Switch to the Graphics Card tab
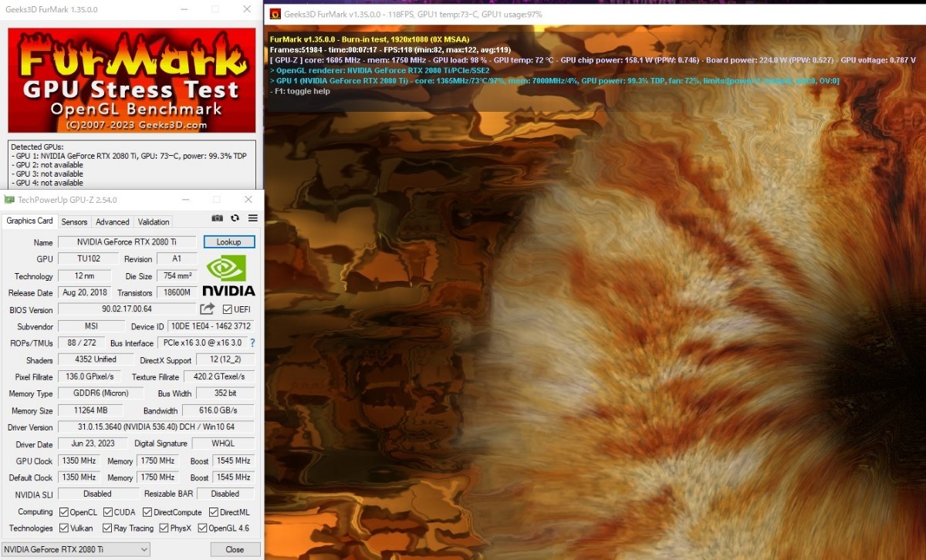Image resolution: width=926 pixels, height=560 pixels. coord(30,221)
